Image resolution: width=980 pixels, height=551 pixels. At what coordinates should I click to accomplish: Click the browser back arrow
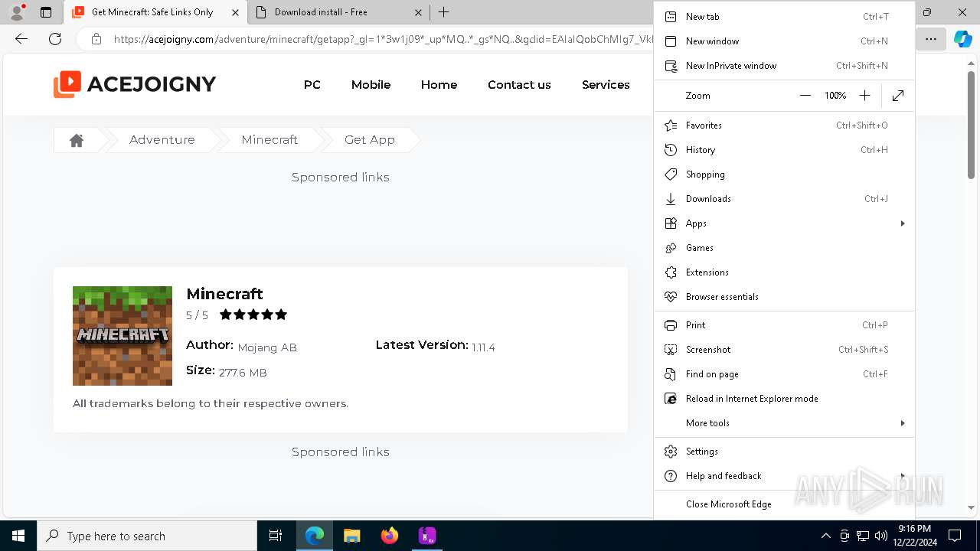[21, 39]
